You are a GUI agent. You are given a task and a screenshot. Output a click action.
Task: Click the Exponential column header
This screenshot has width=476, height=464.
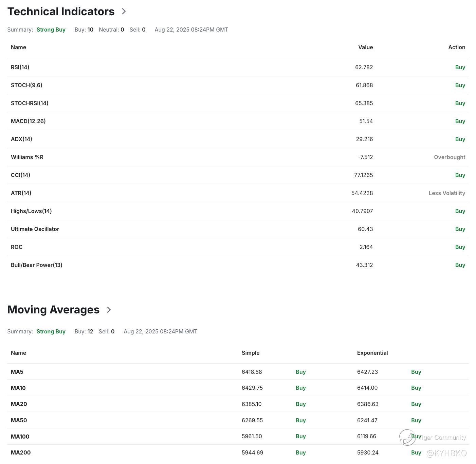click(372, 353)
